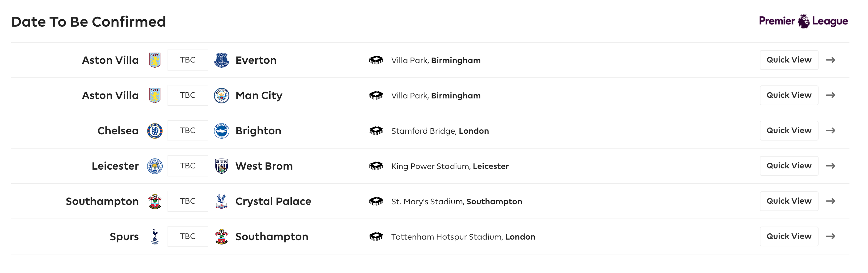Expand Quick View for Spurs vs Southampton
The height and width of the screenshot is (273, 868).
[x=789, y=236]
